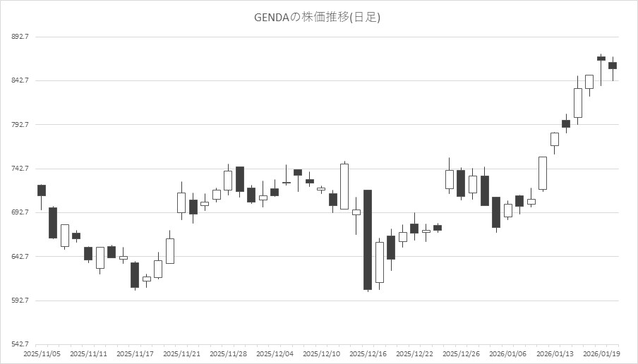Image resolution: width=638 pixels, height=364 pixels.
Task: Click the 742.7 price axis label
Action: point(19,169)
